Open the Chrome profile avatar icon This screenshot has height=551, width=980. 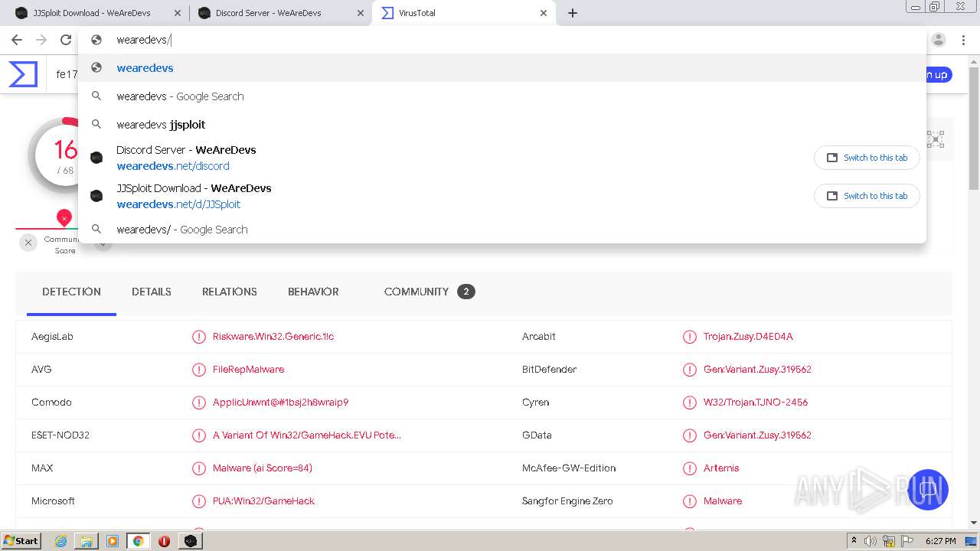pyautogui.click(x=939, y=40)
